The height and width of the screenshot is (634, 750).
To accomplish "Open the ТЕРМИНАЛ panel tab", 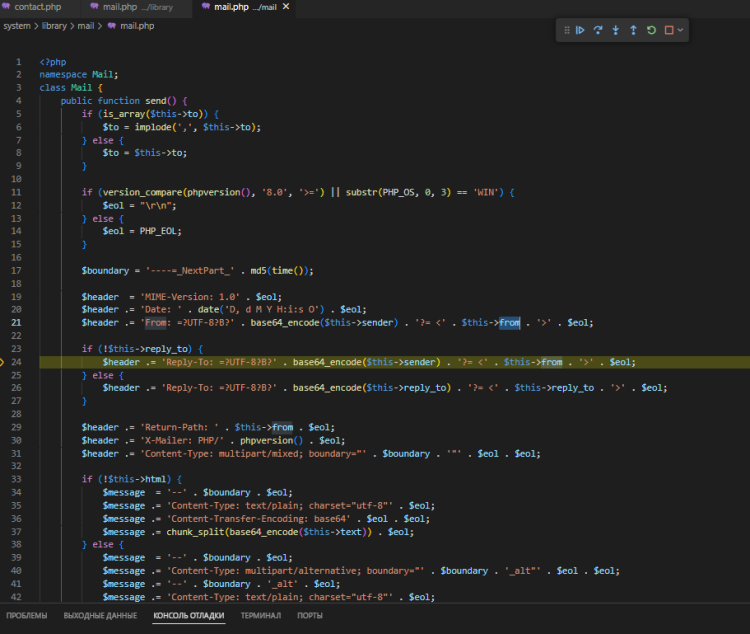I will coord(260,615).
